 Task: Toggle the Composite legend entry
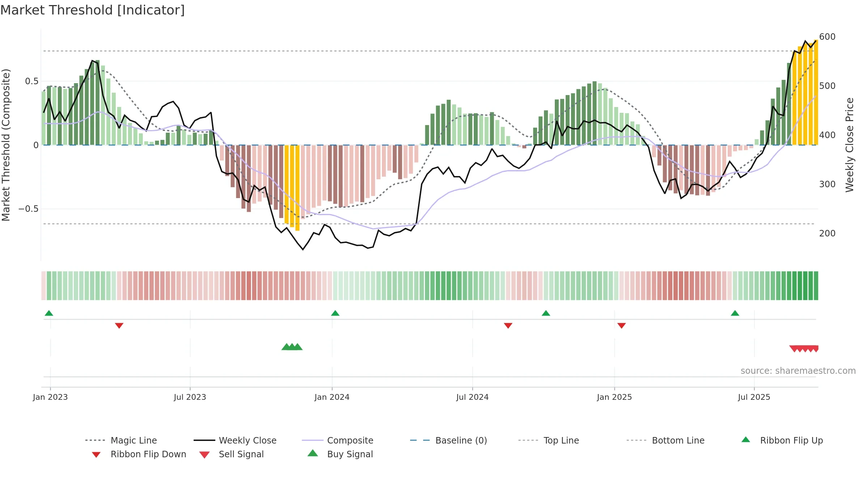click(x=337, y=440)
